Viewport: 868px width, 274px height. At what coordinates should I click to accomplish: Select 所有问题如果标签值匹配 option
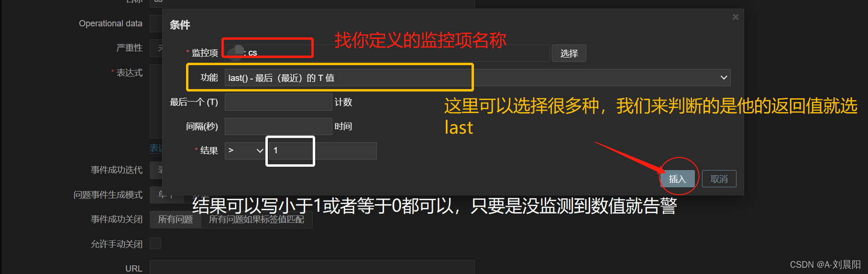256,219
